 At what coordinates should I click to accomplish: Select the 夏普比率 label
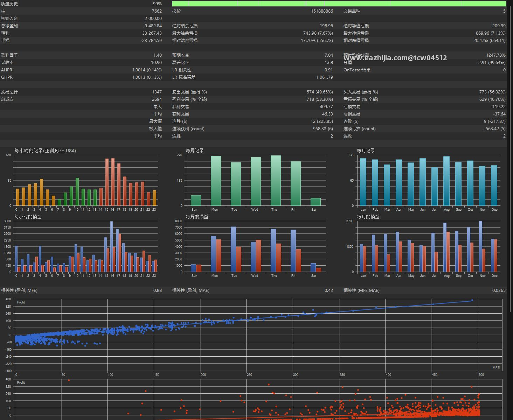click(x=181, y=63)
